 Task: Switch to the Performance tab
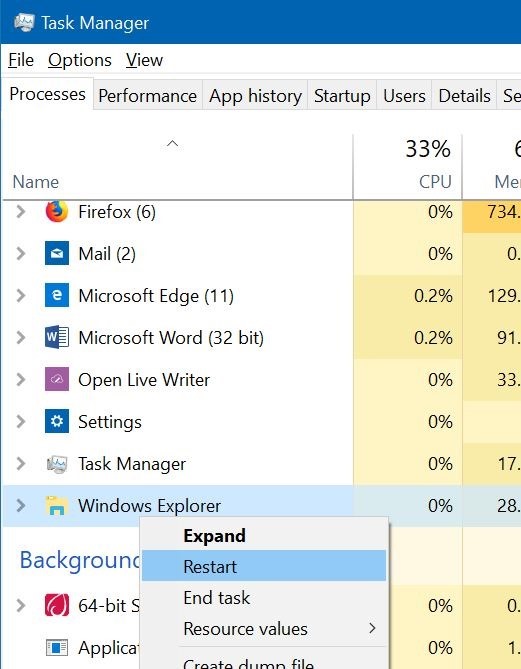(148, 96)
